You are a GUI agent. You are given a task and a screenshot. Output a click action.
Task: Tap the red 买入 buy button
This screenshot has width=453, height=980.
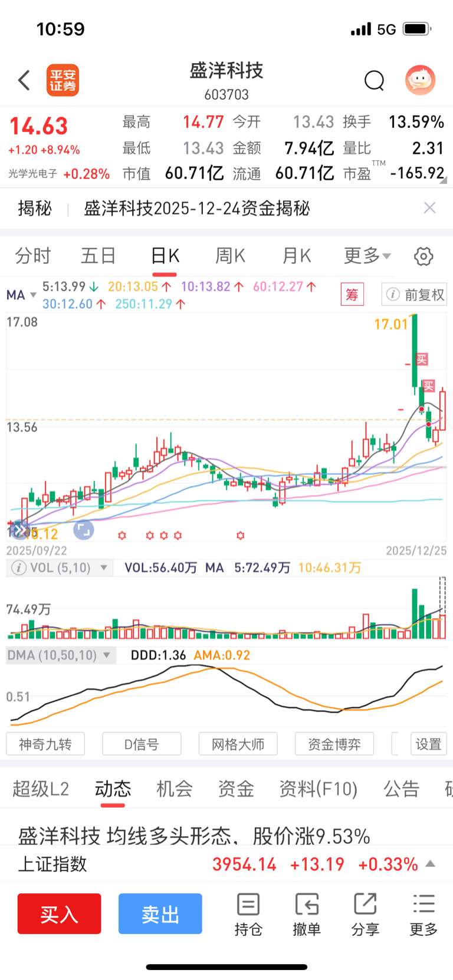click(x=59, y=914)
